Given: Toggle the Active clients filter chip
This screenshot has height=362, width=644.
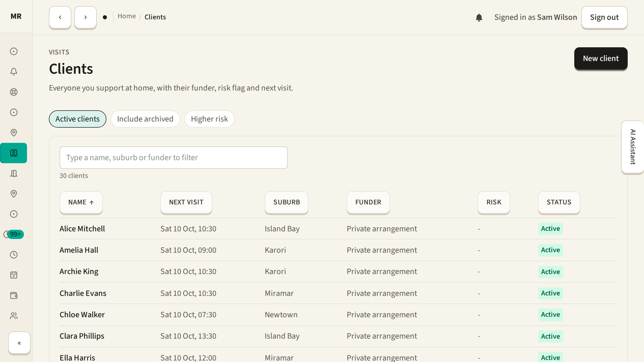Looking at the screenshot, I should tap(78, 119).
